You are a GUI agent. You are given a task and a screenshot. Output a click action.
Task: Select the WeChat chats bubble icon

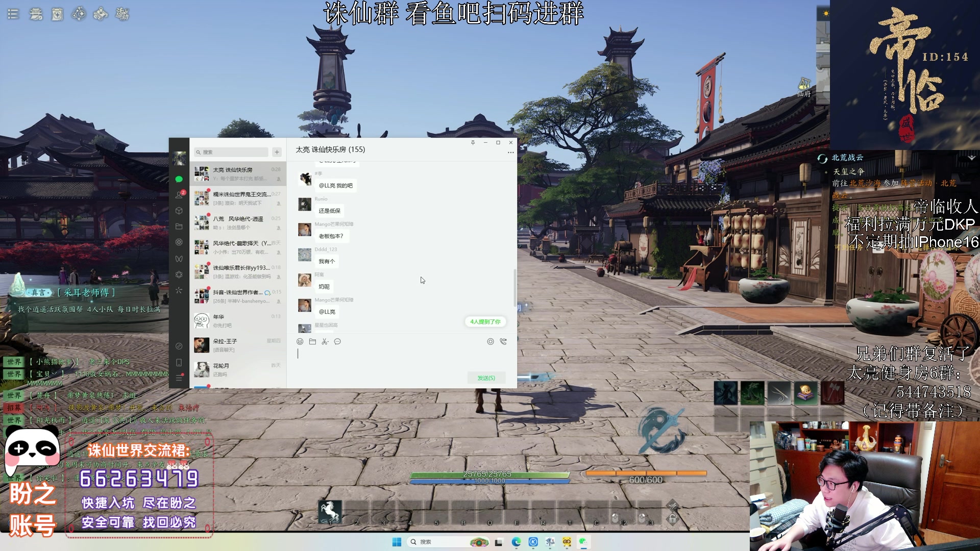tap(179, 179)
